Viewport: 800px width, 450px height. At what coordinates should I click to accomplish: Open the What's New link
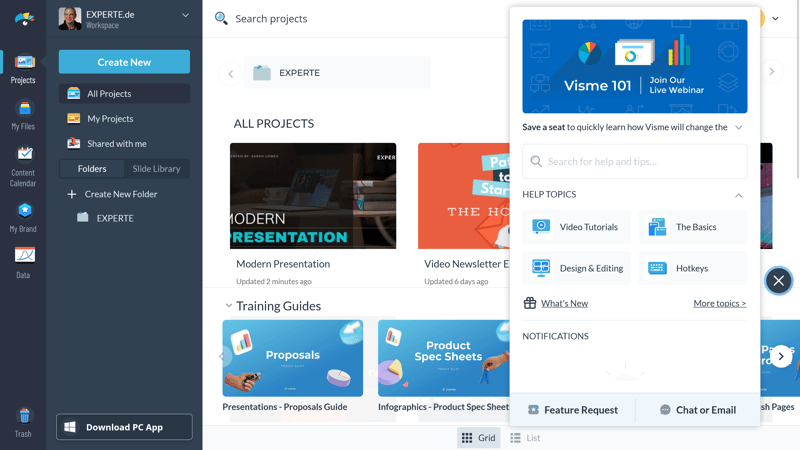point(564,304)
